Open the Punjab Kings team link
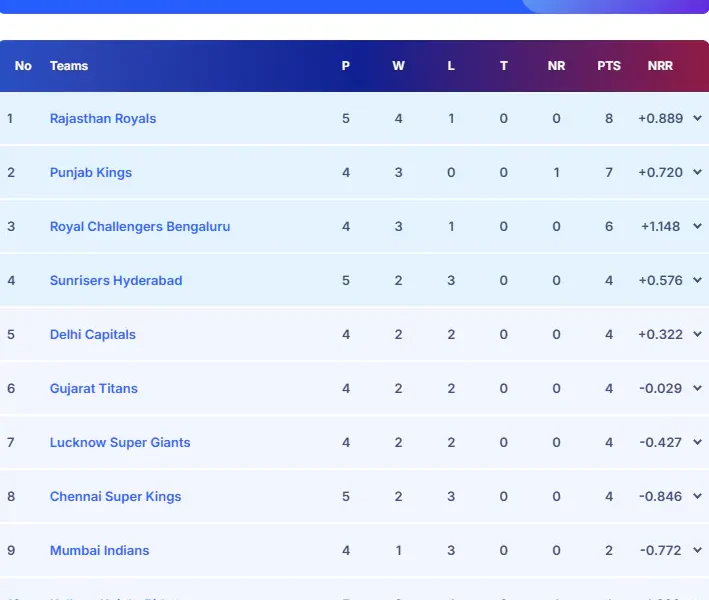Viewport: 709px width, 600px height. point(91,172)
